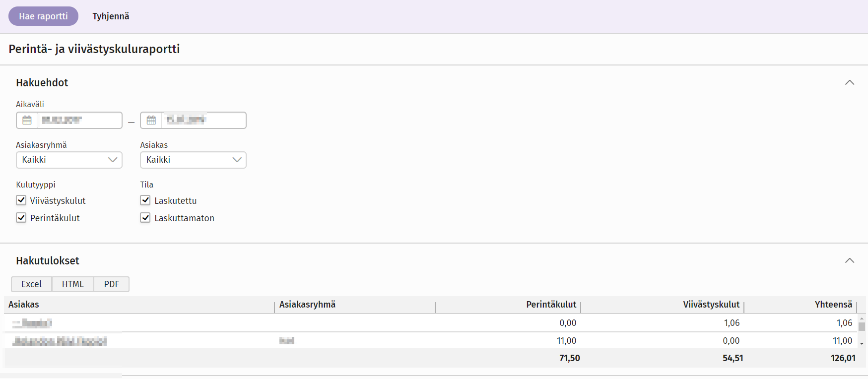Screen dimensions: 868x379
Task: Click the 1,06 Viivästyskulut cell
Action: (x=732, y=323)
